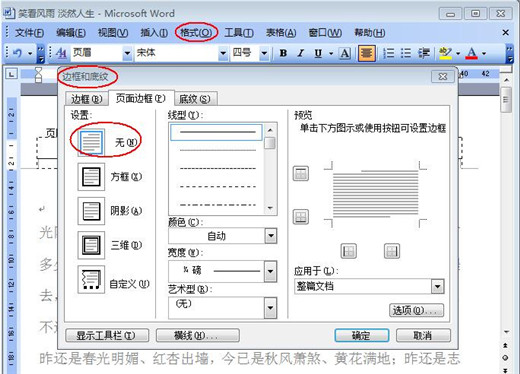Open the 格式 Format menu

(196, 33)
